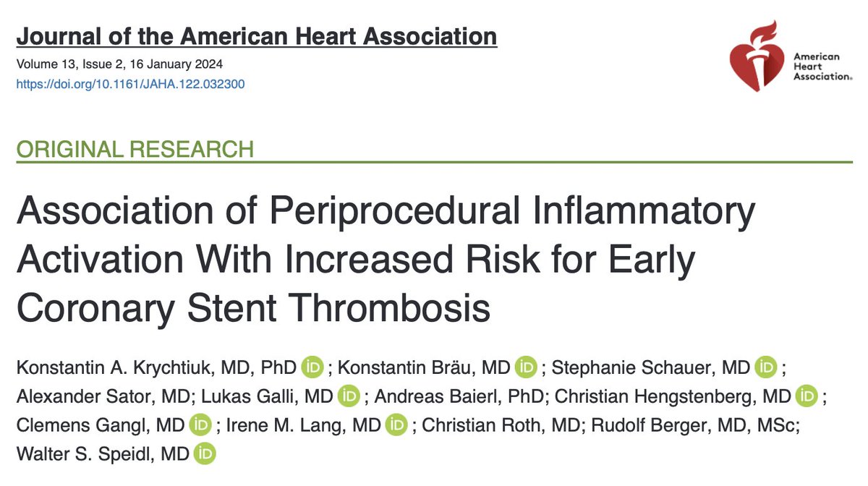Click ORCID icon after Christian Hengstenberg
Viewport: 868px width, 486px height.
coord(805,396)
